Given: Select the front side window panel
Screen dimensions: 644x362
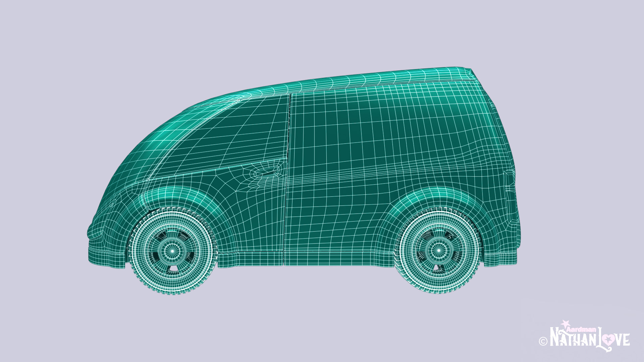Looking at the screenshot, I should (231, 134).
